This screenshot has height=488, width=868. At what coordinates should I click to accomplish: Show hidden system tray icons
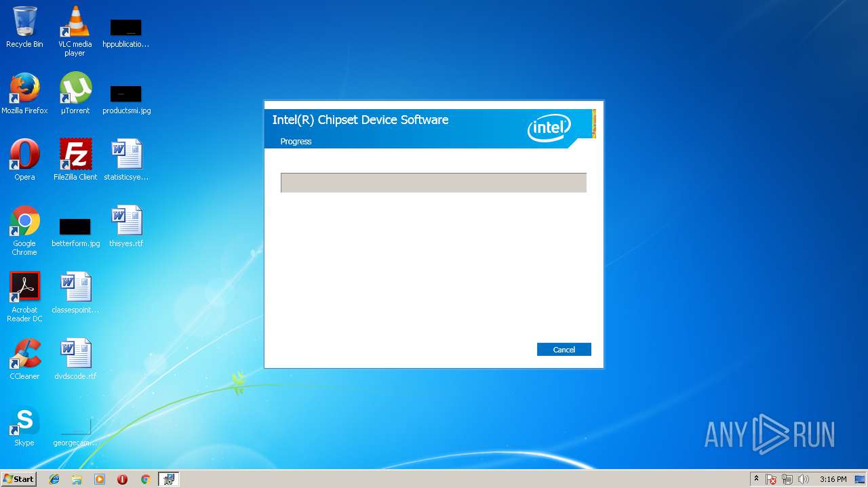tap(756, 479)
